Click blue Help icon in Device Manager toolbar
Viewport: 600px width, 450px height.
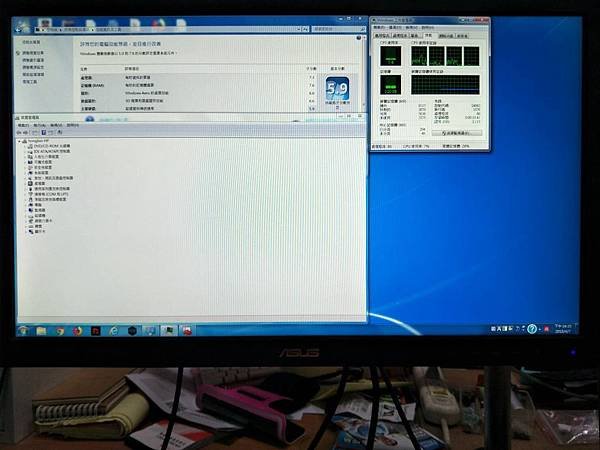(x=43, y=132)
